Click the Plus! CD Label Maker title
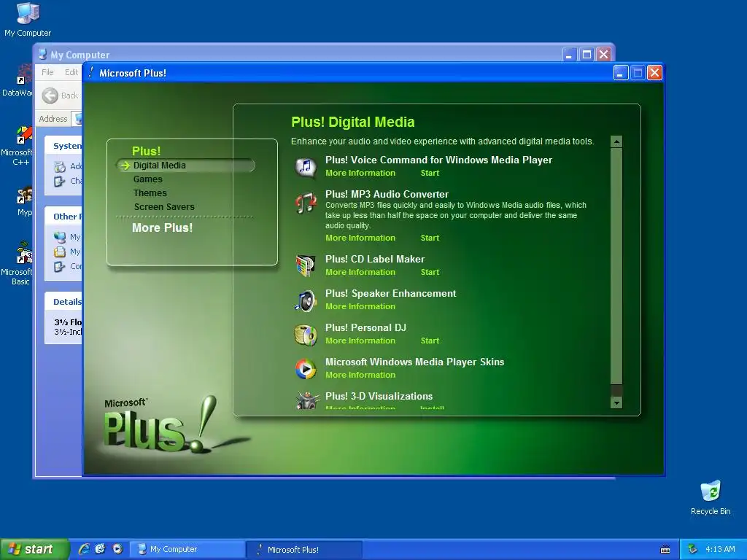 [x=375, y=259]
